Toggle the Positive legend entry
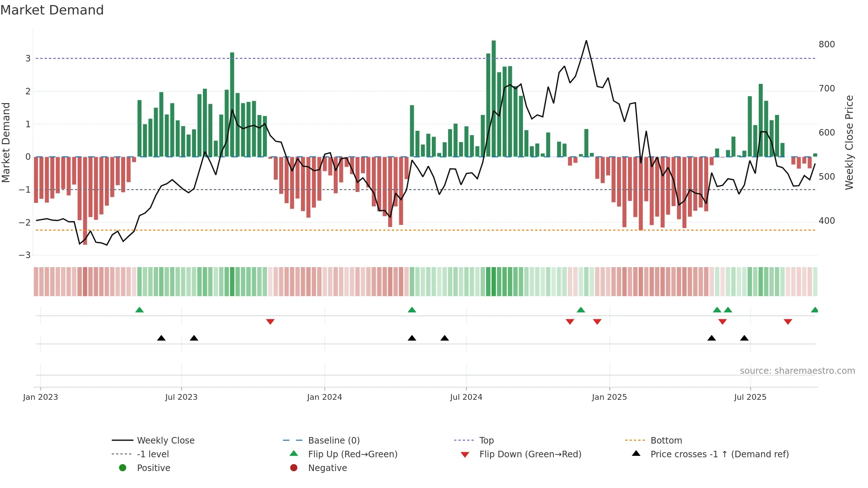This screenshot has width=868, height=488. (145, 468)
